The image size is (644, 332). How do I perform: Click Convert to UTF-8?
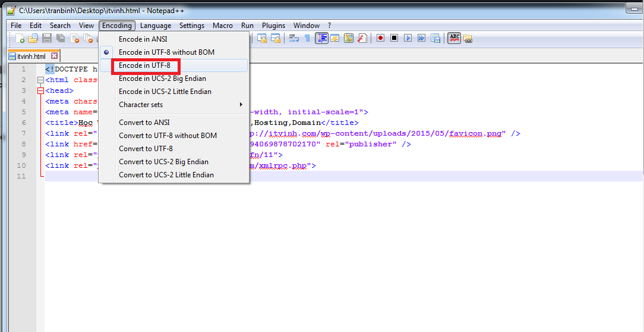(173, 149)
